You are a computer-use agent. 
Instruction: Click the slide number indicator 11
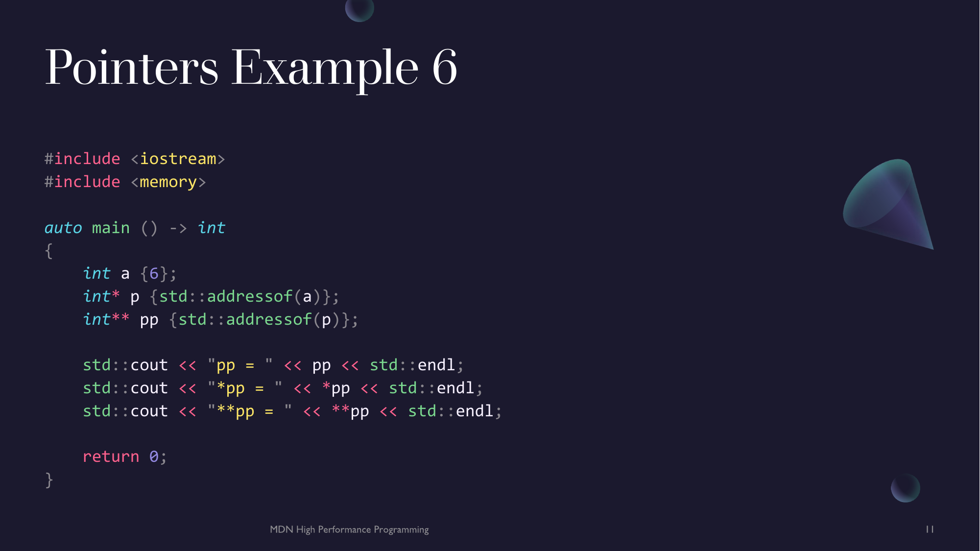pos(930,529)
